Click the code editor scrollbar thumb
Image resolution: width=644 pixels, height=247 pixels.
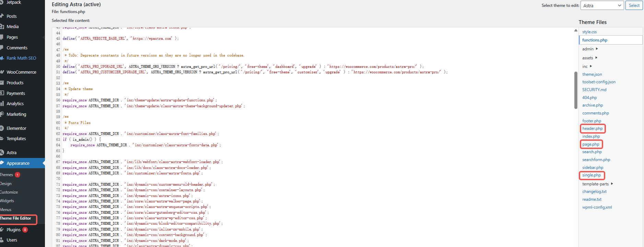click(x=576, y=90)
